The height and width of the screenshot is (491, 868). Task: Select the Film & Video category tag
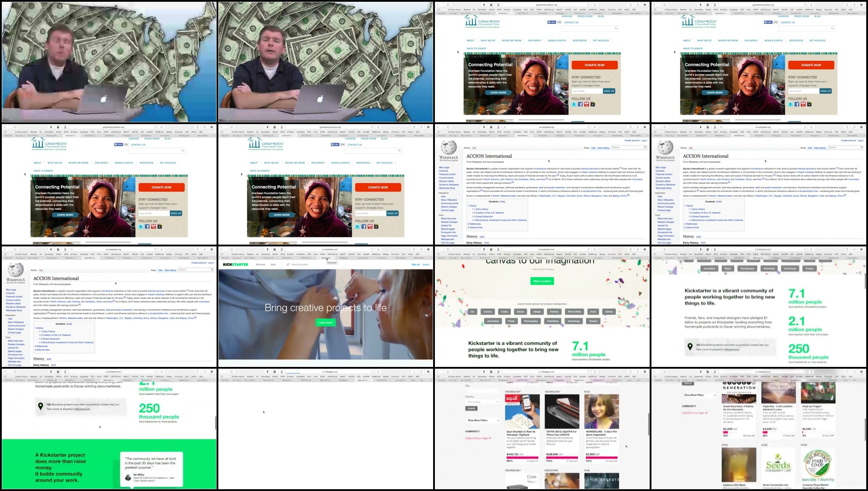(x=574, y=312)
